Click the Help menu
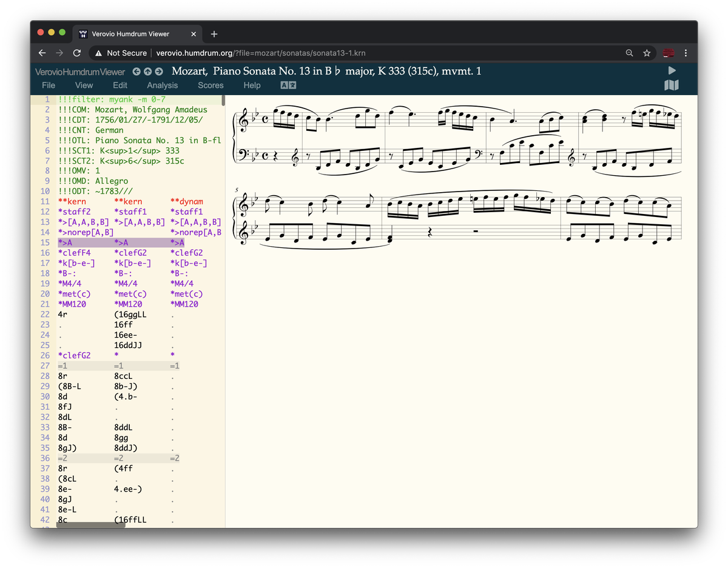The height and width of the screenshot is (568, 728). (x=252, y=85)
